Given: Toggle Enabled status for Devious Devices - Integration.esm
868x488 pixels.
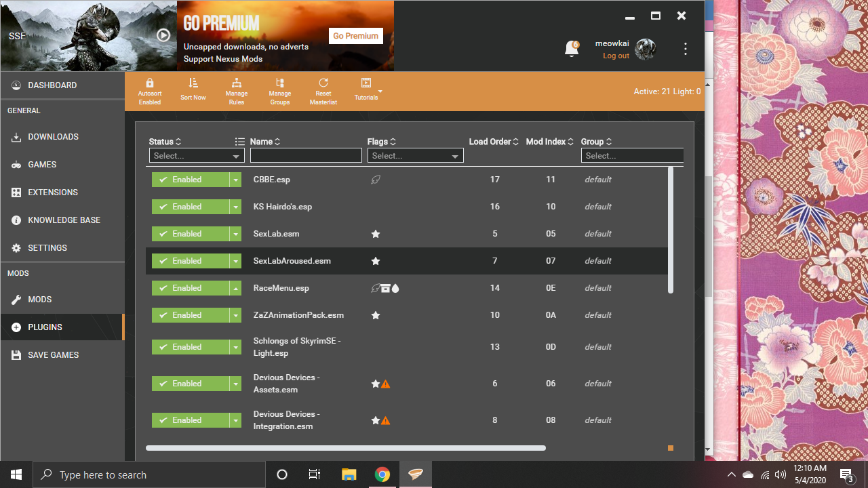Looking at the screenshot, I should tap(191, 420).
